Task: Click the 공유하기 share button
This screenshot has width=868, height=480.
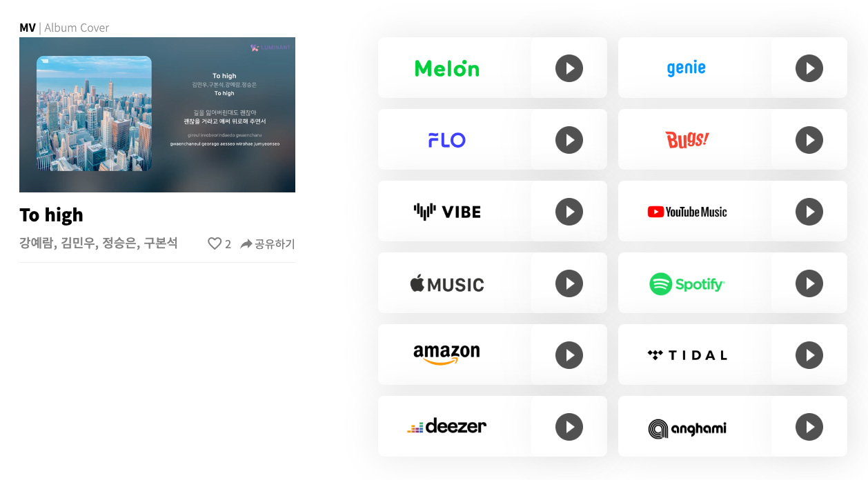Action: coord(267,243)
